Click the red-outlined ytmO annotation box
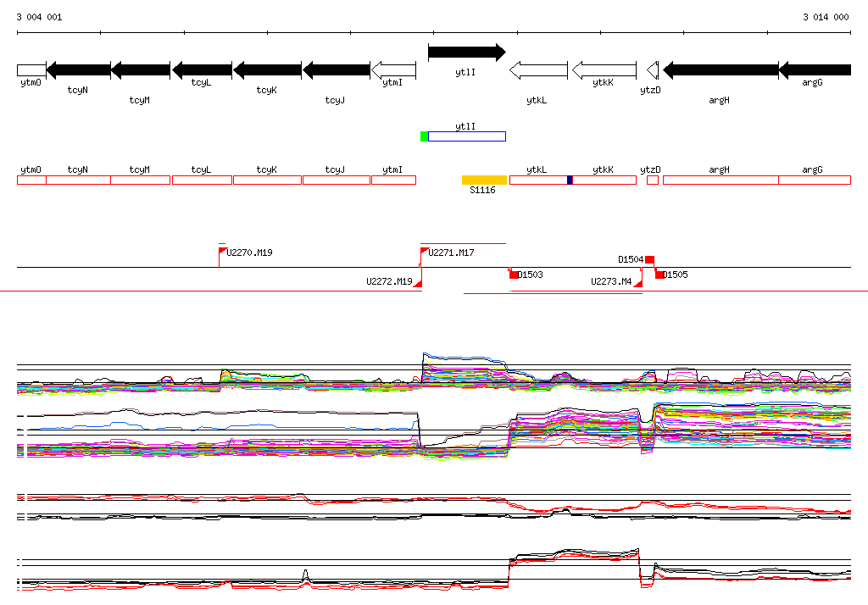This screenshot has width=868, height=605. [31, 180]
